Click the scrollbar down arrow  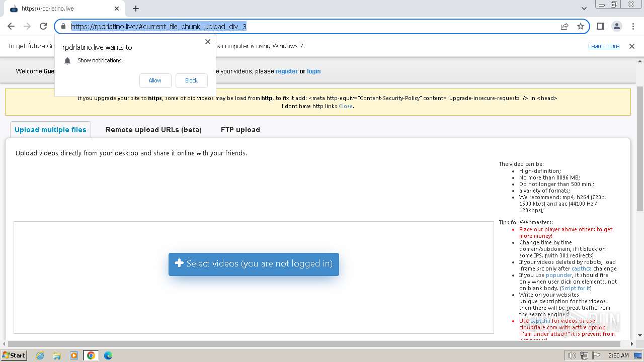point(640,335)
